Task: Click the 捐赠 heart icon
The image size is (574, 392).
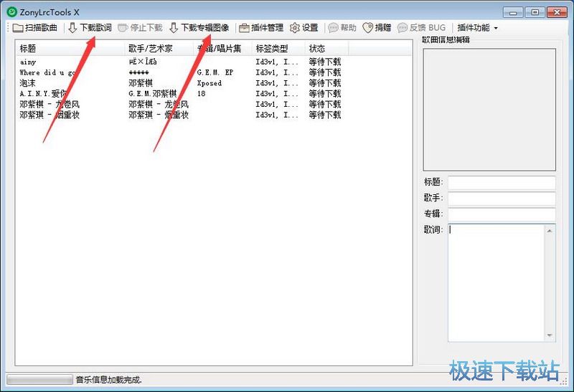Action: [367, 28]
